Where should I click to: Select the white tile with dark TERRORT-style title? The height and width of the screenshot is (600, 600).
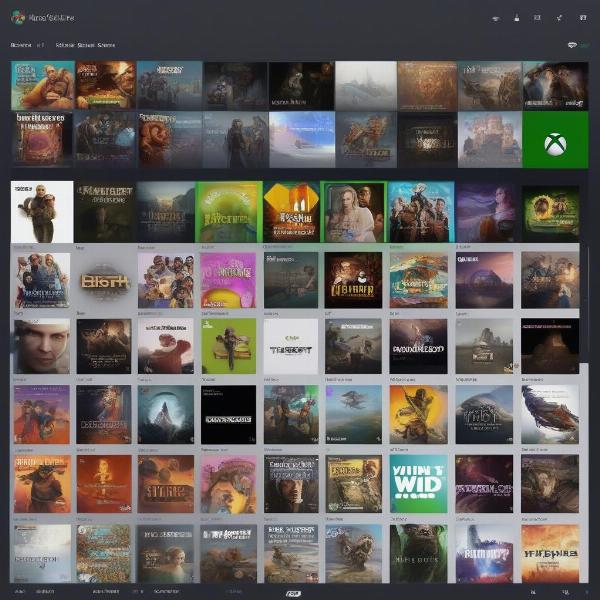(x=291, y=346)
